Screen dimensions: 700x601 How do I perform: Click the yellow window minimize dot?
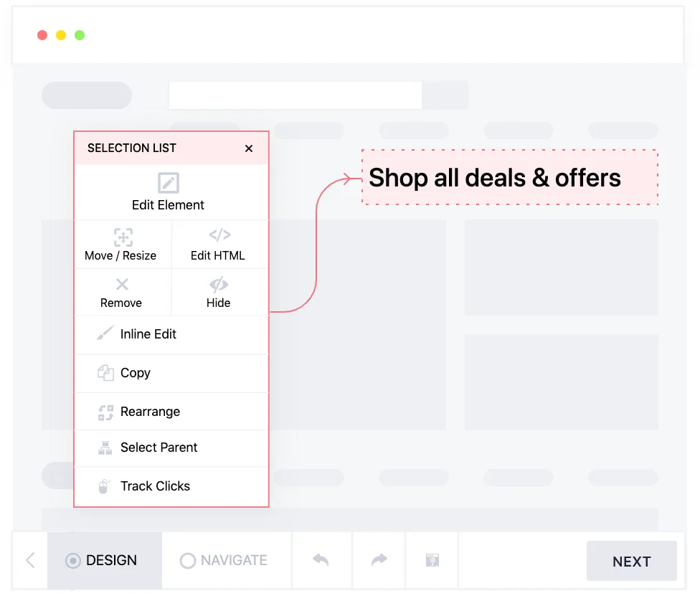[61, 35]
